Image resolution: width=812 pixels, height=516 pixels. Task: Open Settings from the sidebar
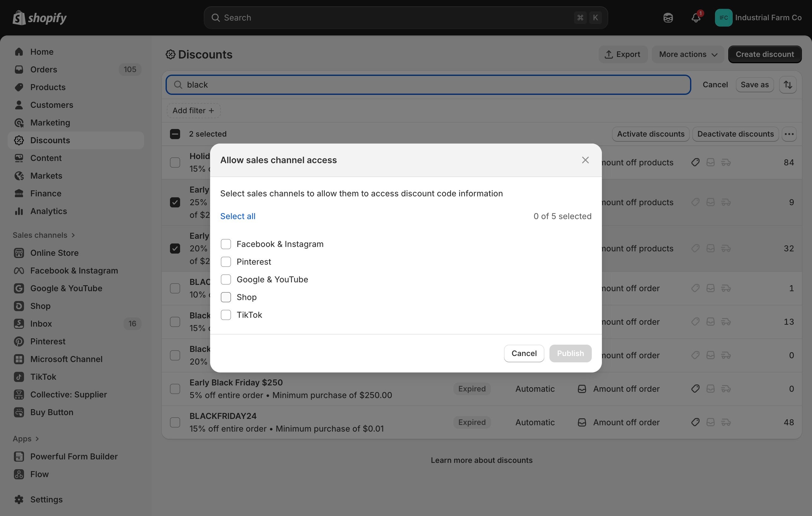tap(46, 499)
